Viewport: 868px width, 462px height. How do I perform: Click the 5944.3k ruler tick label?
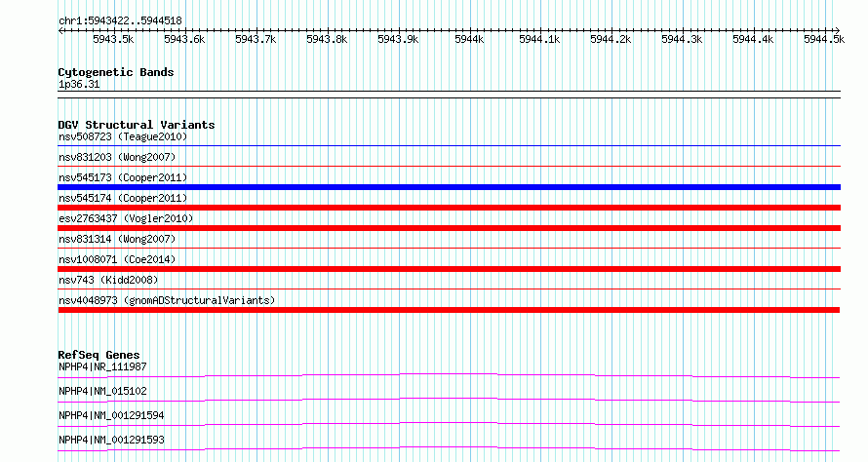682,39
